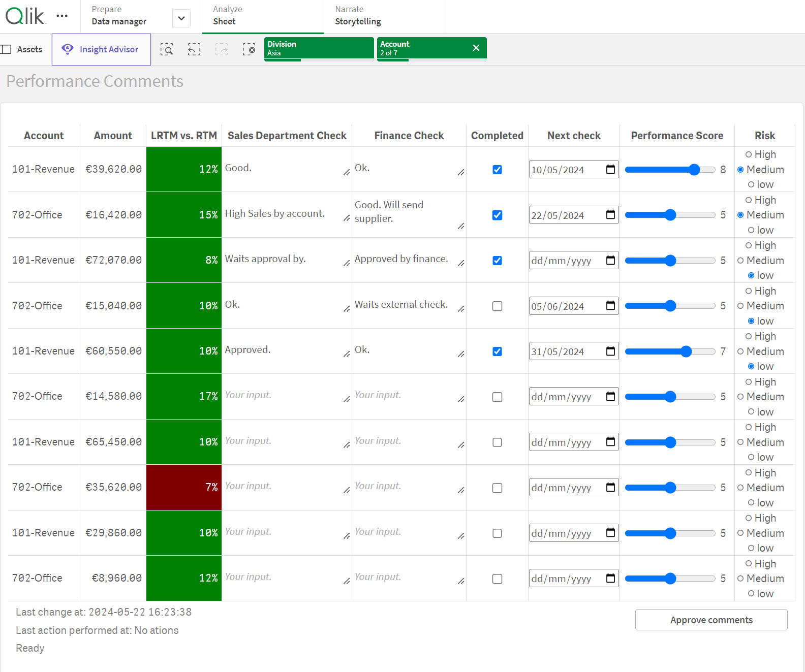Step forward in selections

point(222,49)
